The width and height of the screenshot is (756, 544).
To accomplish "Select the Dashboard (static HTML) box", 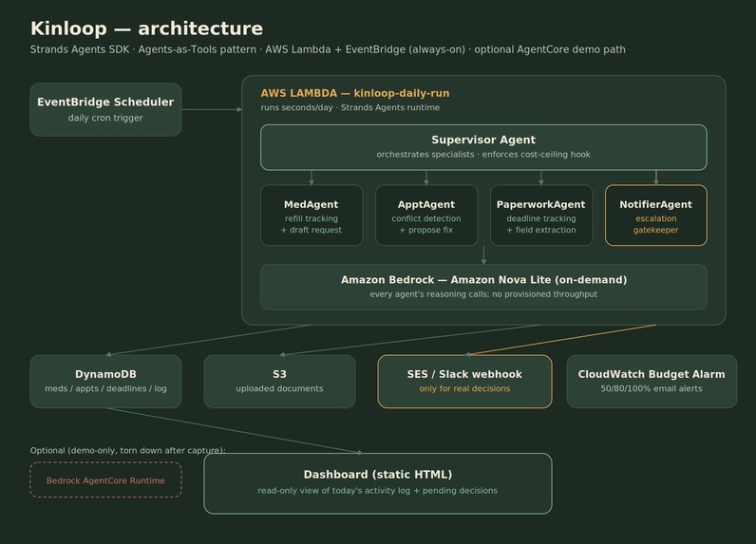I will point(378,483).
